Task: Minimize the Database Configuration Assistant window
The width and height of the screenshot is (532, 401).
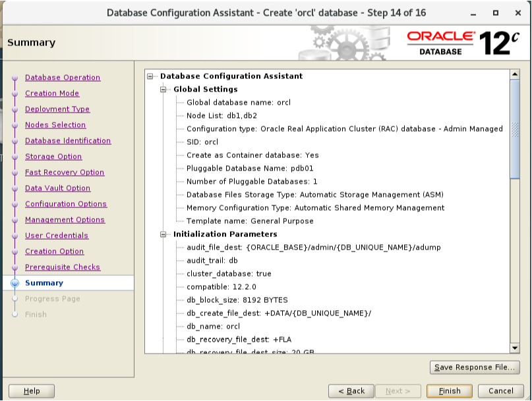Action: coord(473,13)
